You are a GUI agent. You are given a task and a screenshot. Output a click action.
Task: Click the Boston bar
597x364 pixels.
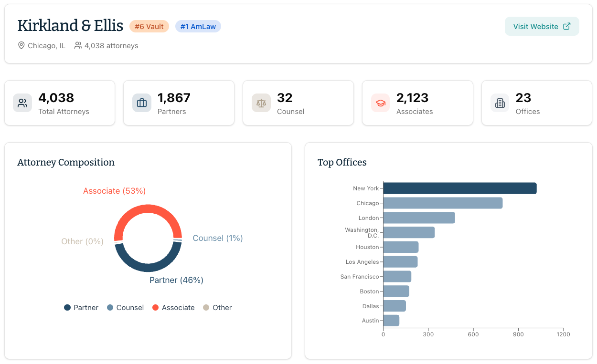pyautogui.click(x=396, y=291)
